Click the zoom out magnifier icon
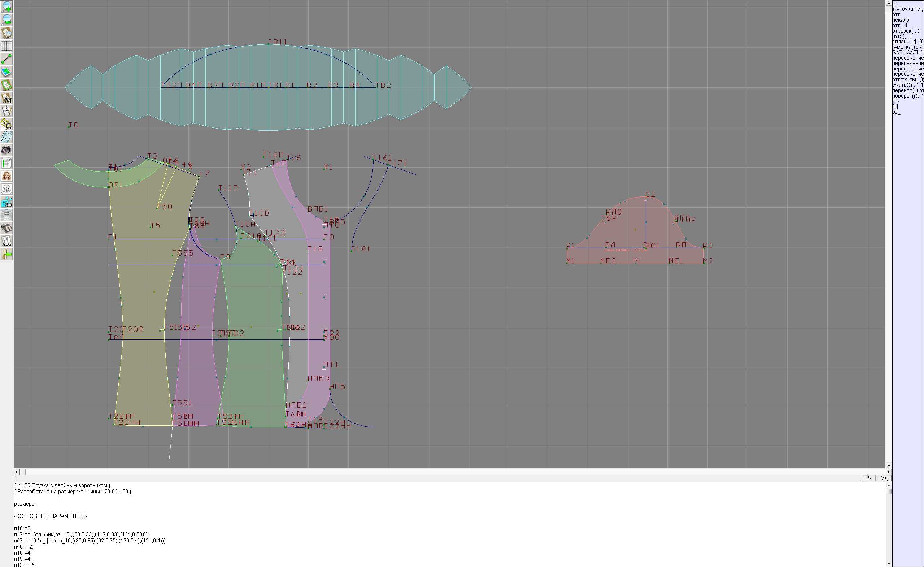The image size is (924, 567). (6, 20)
